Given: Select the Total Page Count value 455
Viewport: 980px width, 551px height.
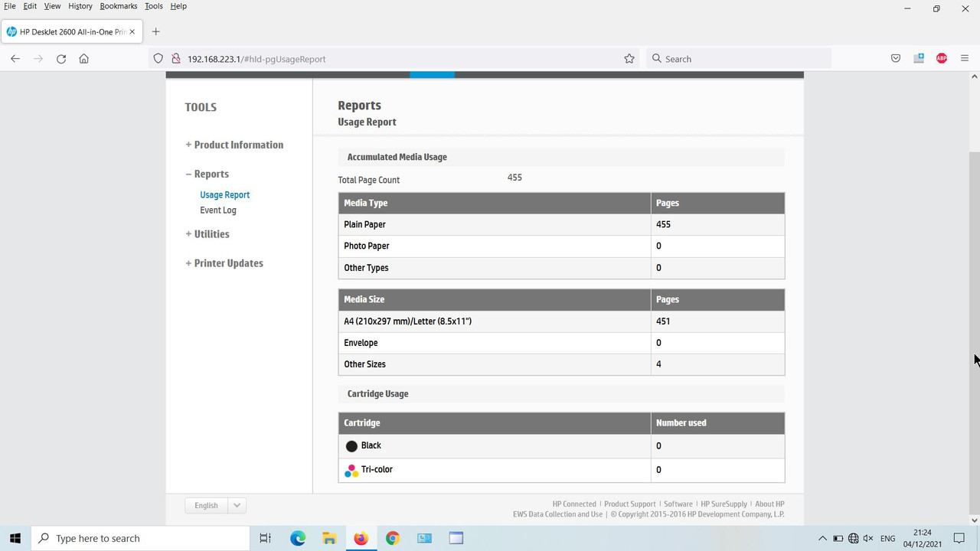Looking at the screenshot, I should [514, 178].
